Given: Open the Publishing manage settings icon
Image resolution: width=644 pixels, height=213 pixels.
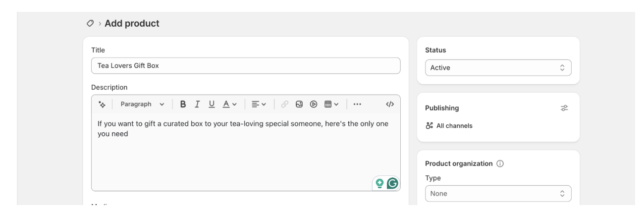Looking at the screenshot, I should (564, 108).
